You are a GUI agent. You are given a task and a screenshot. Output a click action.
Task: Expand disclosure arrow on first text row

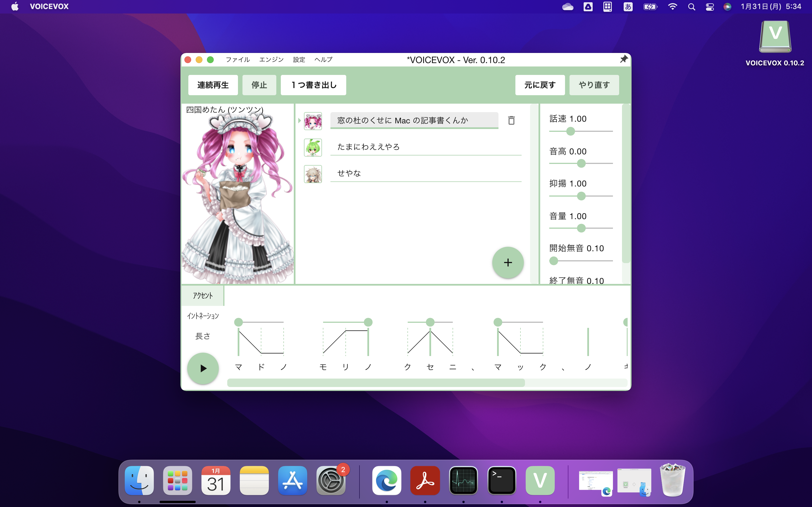coord(300,120)
